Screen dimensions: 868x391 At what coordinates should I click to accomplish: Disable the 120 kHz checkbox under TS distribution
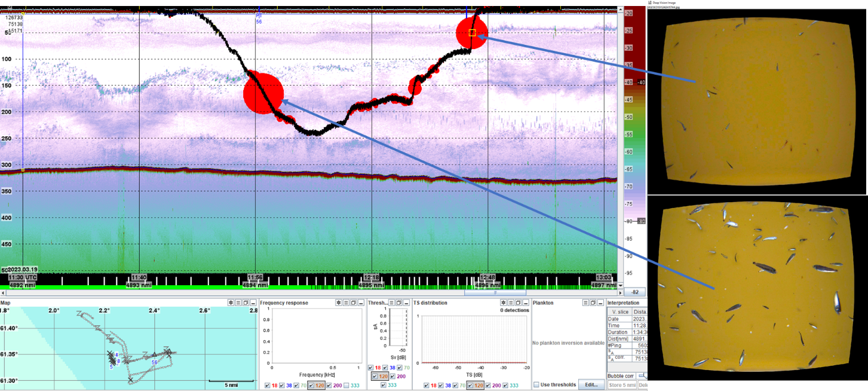coord(471,385)
